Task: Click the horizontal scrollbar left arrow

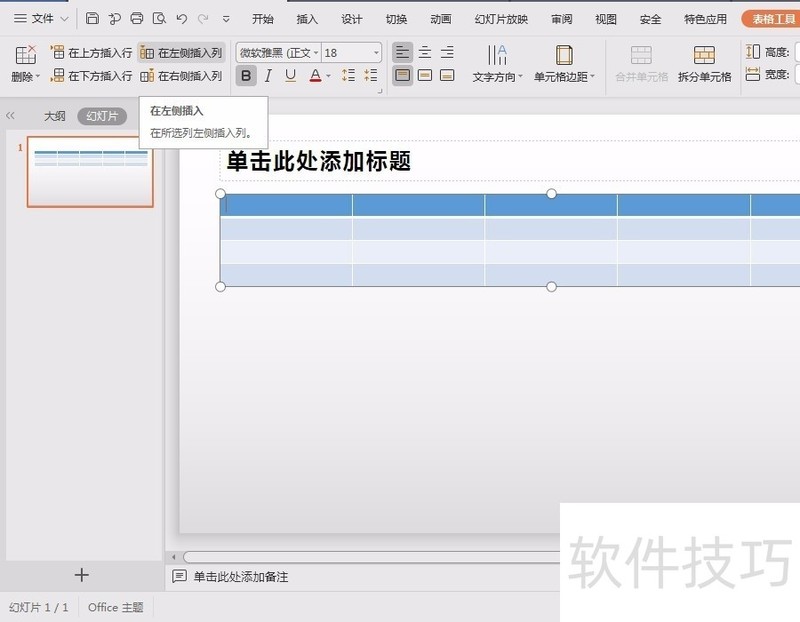Action: click(x=173, y=557)
